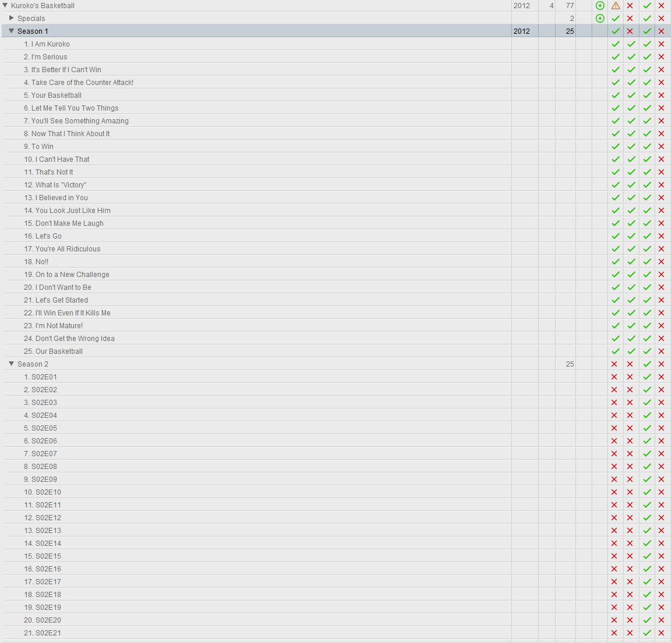Click the red X in the That's Not It row
The width and height of the screenshot is (672, 643).
coord(662,172)
